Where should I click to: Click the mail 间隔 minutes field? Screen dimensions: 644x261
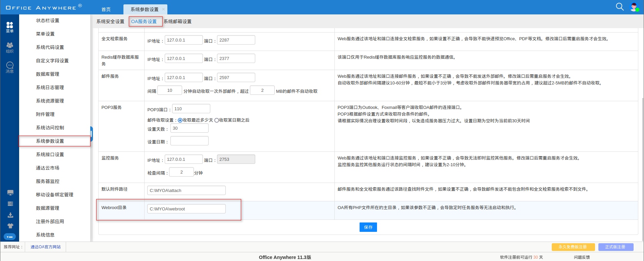(170, 90)
